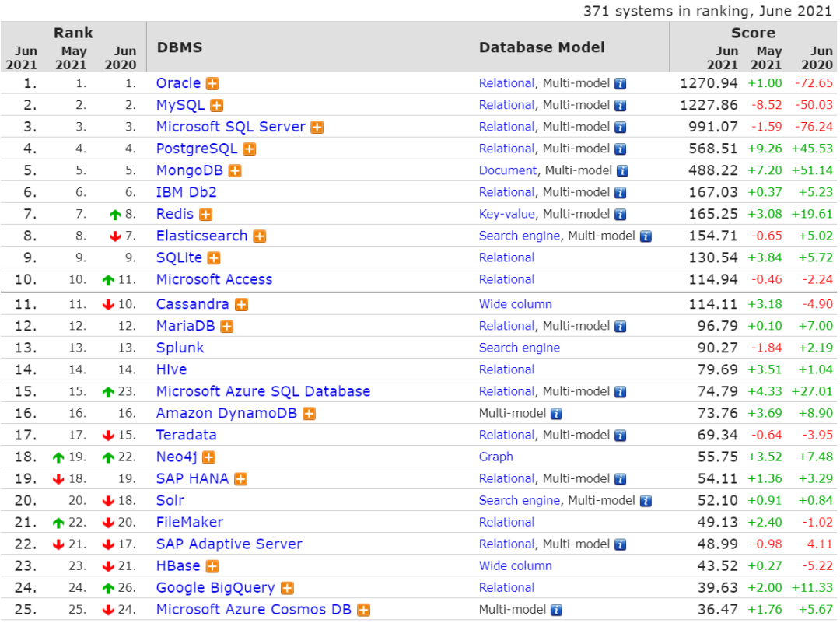
Task: Click the info icon in MariaDB's row
Action: click(621, 326)
